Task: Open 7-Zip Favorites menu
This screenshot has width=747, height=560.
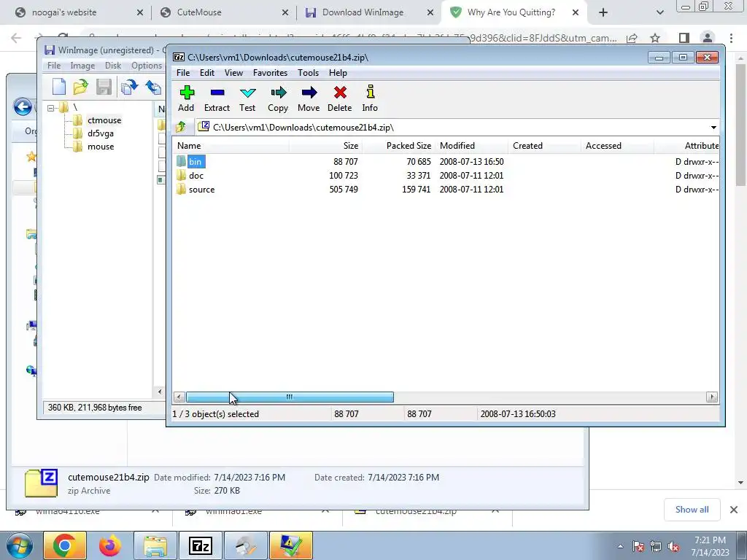Action: [270, 73]
